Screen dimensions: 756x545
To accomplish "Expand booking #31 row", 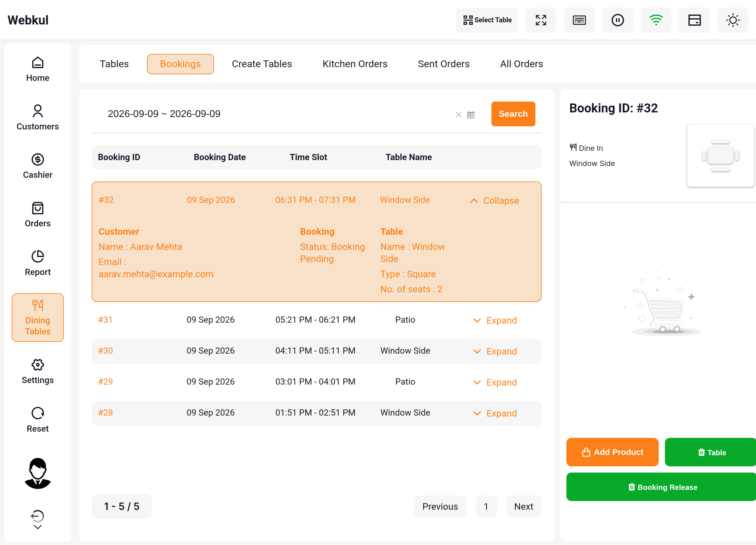I will coord(495,320).
